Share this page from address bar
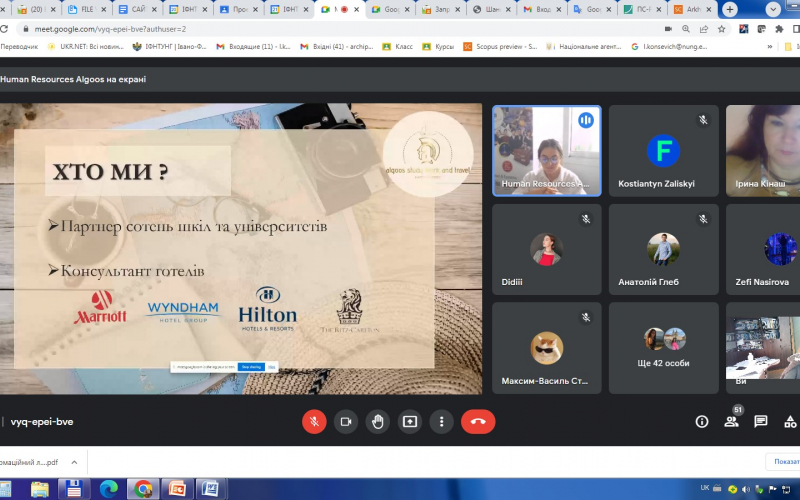The height and width of the screenshot is (500, 800). pos(704,29)
